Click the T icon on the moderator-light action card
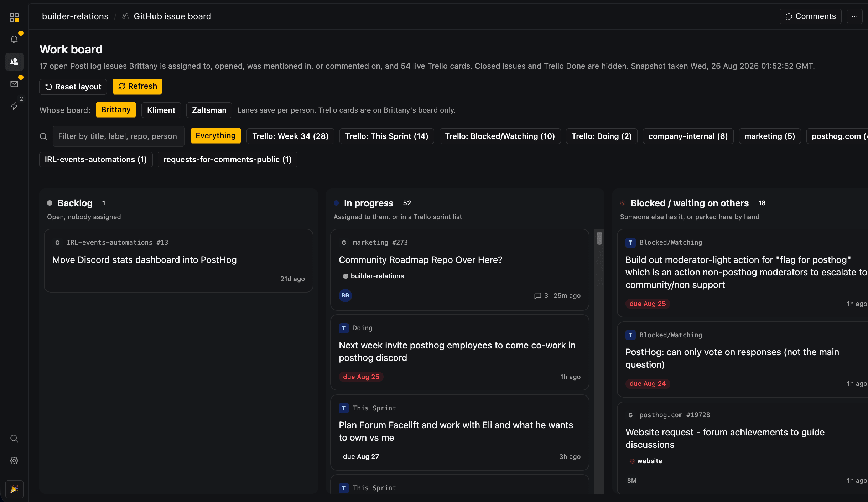This screenshot has height=502, width=868. click(x=630, y=243)
